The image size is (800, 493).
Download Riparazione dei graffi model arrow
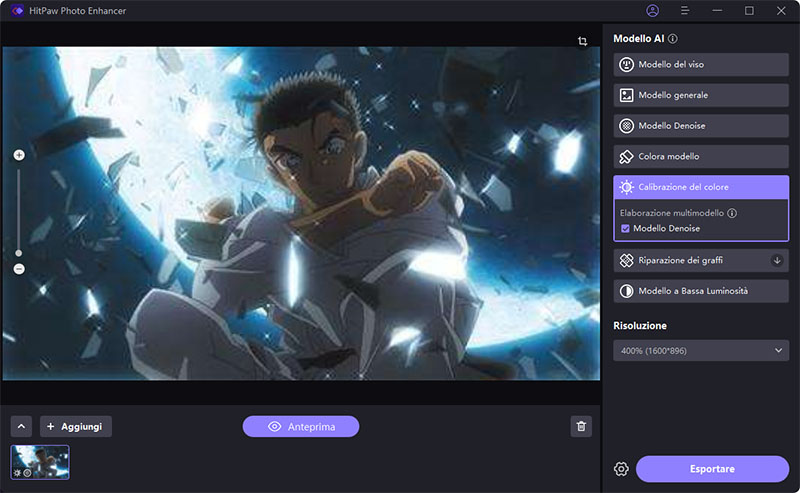coord(777,260)
